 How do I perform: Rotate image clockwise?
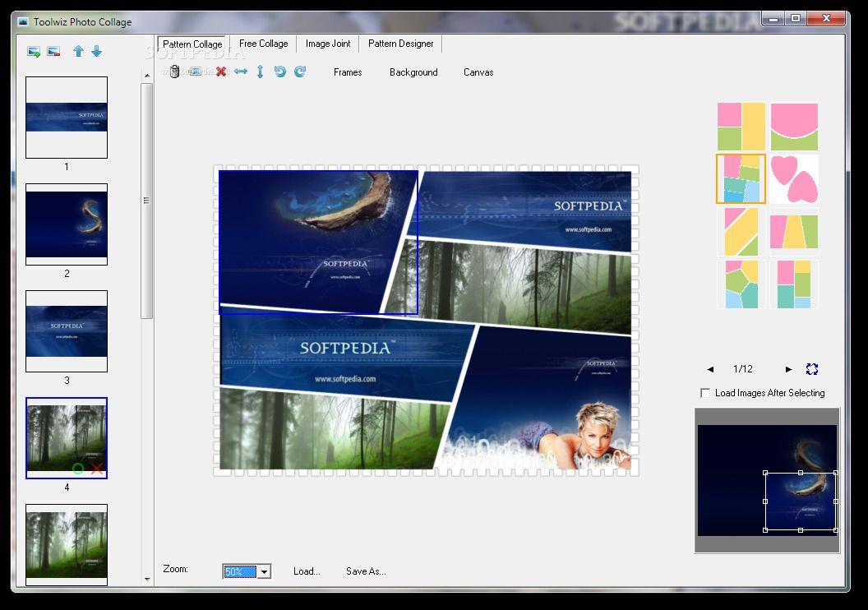tap(300, 72)
